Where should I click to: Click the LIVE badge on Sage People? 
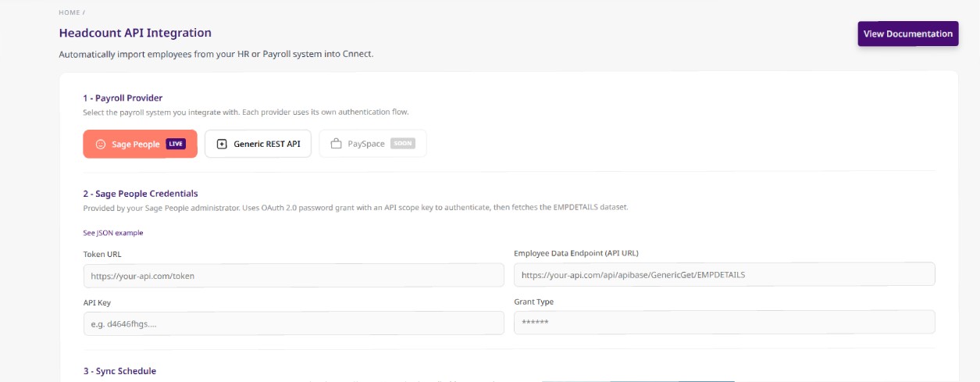tap(176, 144)
